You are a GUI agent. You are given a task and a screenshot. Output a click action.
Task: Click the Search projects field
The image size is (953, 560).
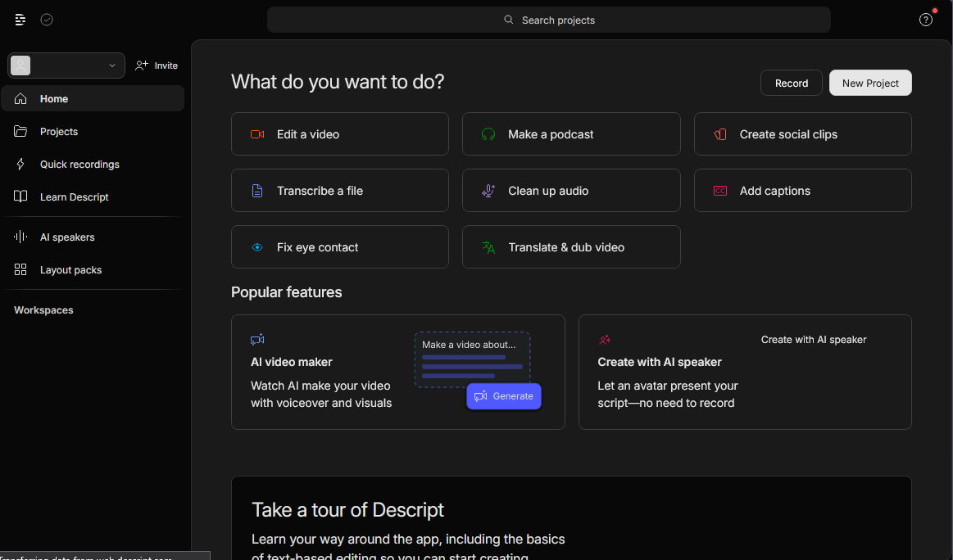click(549, 20)
